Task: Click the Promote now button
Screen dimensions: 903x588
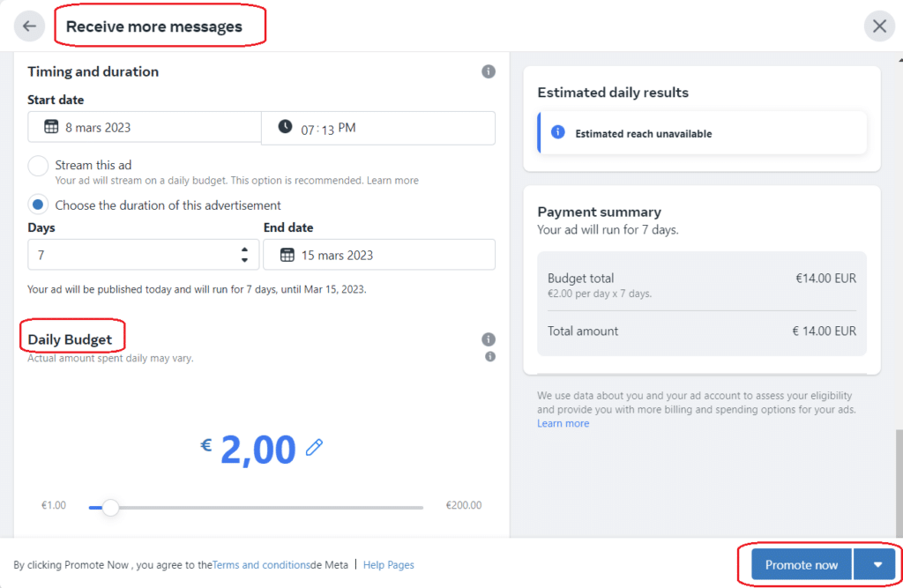Action: tap(801, 564)
